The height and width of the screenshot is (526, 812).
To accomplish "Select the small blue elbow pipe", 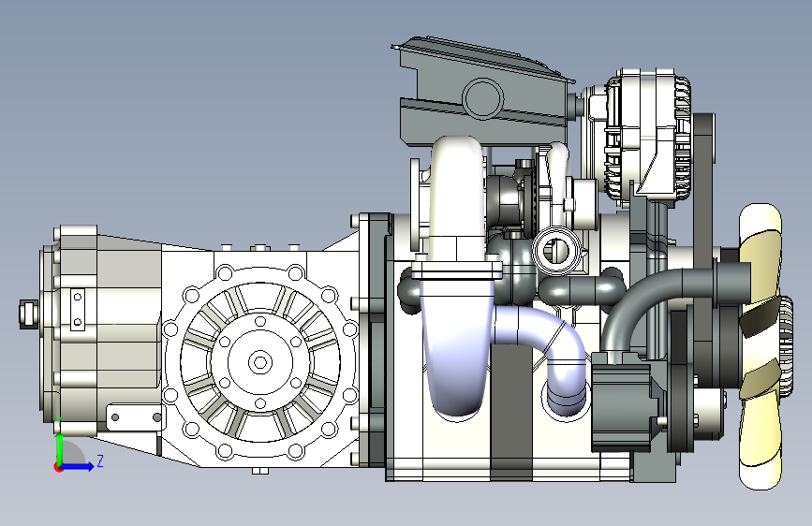I will (548, 352).
